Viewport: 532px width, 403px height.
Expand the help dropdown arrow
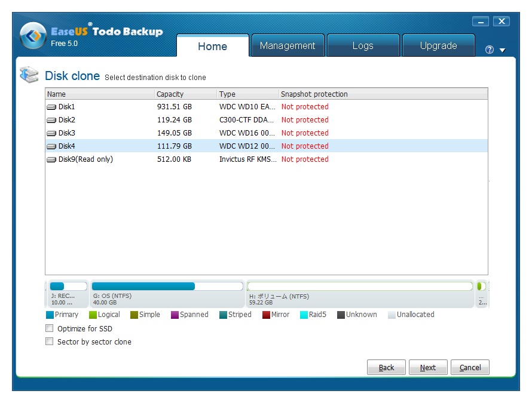(x=502, y=50)
